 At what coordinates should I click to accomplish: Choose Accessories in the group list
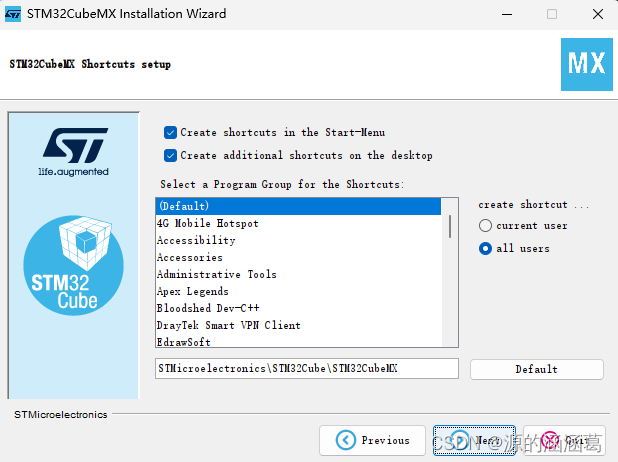tap(298, 257)
